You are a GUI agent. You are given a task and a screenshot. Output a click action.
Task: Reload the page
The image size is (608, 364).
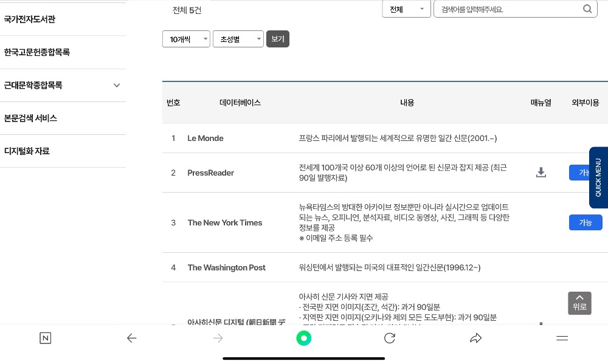tap(390, 338)
